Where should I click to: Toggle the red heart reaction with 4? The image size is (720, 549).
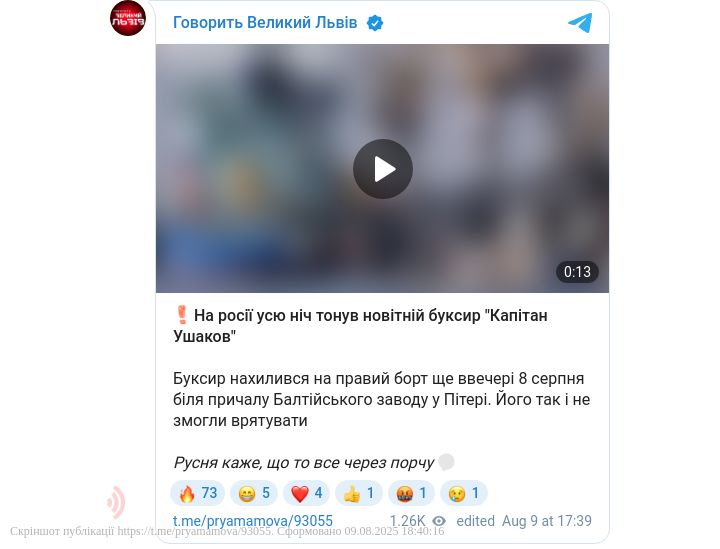(306, 493)
